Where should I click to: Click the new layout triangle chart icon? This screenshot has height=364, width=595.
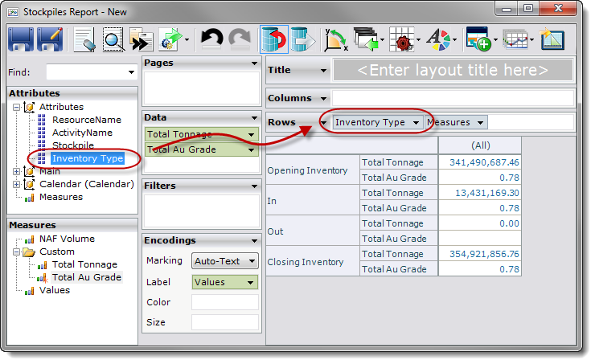coord(552,39)
